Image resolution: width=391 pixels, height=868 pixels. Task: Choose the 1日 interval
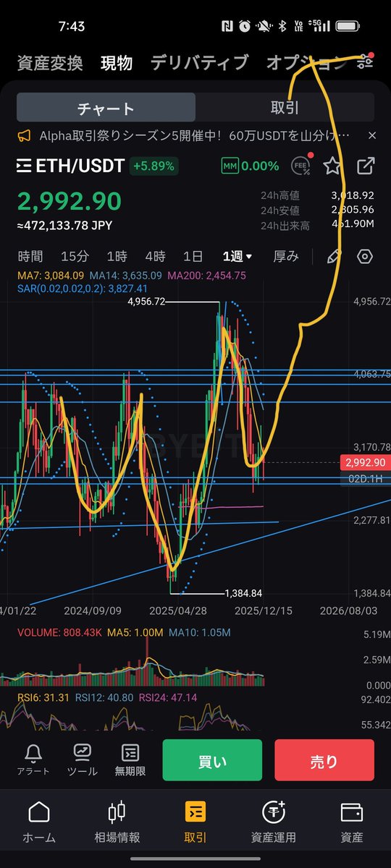[193, 256]
